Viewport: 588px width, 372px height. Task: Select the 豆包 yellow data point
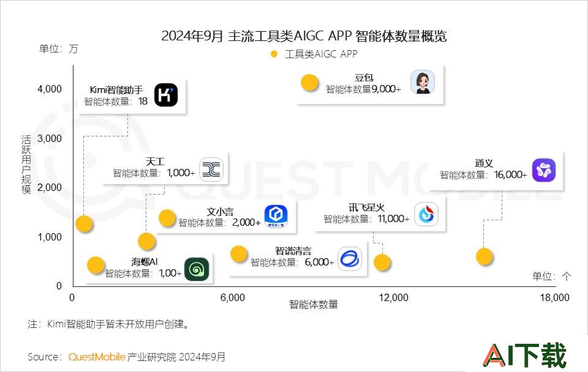point(310,83)
